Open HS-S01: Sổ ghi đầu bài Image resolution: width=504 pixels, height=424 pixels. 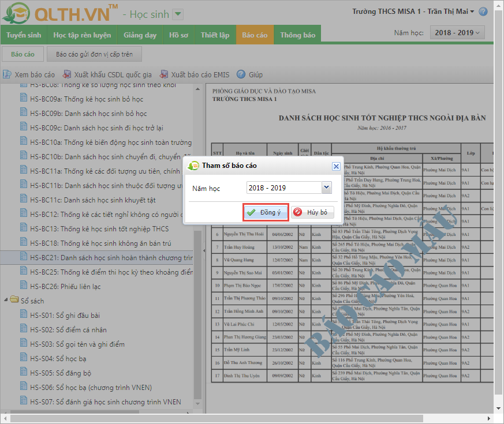pos(65,316)
